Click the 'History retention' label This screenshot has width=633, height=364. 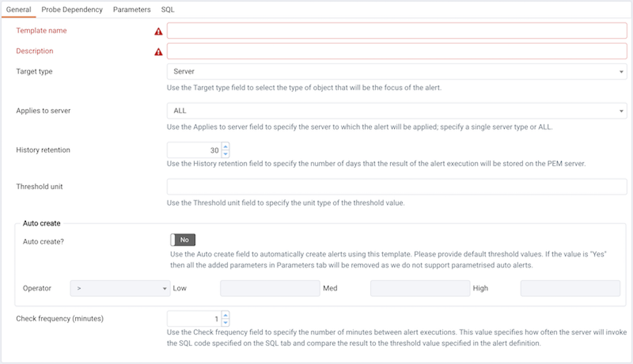[x=43, y=150]
